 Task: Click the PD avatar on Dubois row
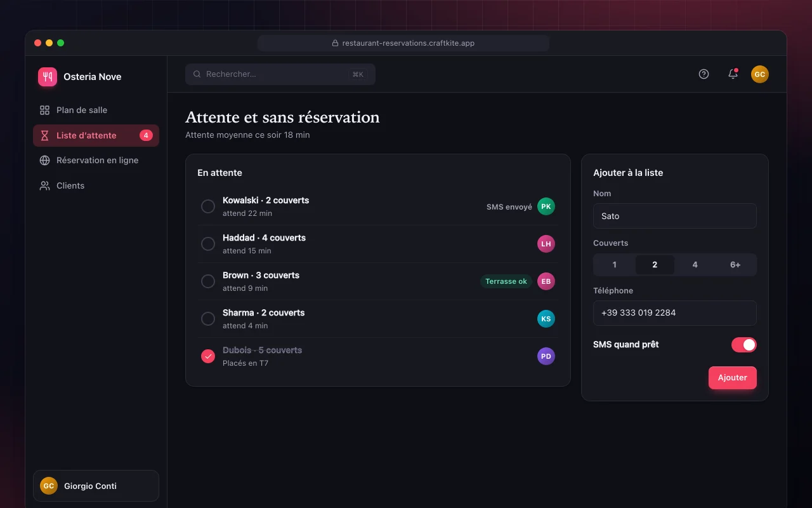pyautogui.click(x=546, y=356)
